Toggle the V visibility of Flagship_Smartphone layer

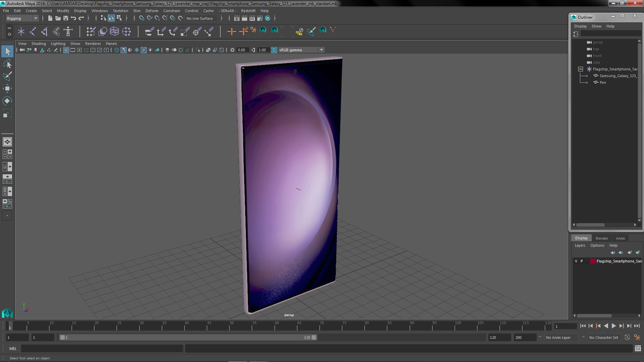pos(576,261)
